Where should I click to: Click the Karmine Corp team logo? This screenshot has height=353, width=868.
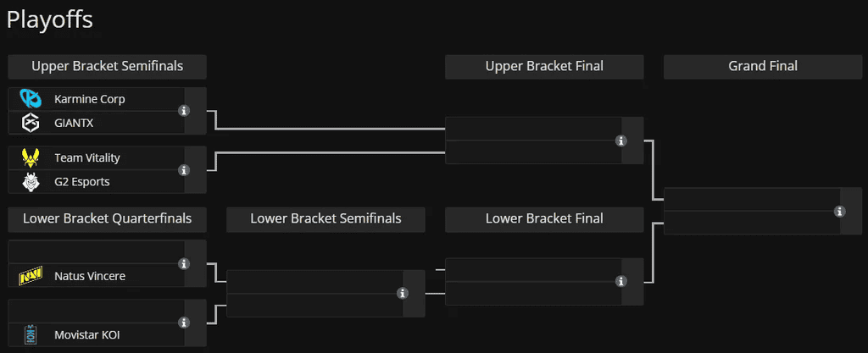(30, 99)
